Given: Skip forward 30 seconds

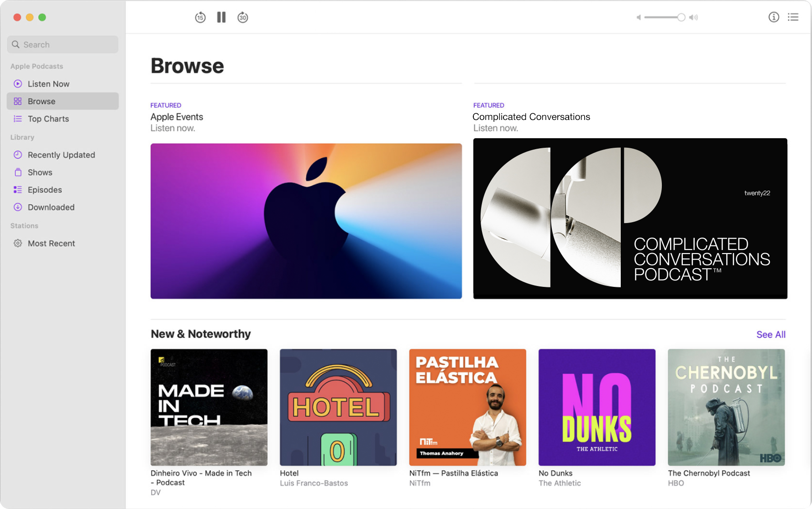Looking at the screenshot, I should coord(243,17).
